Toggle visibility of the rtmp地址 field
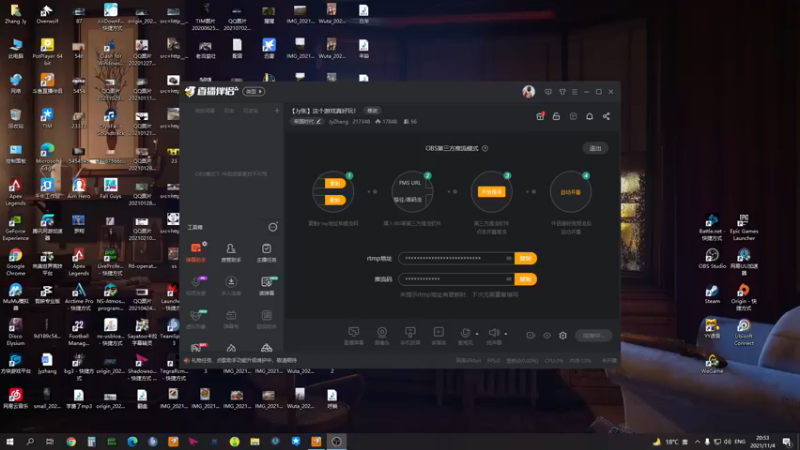The height and width of the screenshot is (450, 800). (x=509, y=258)
